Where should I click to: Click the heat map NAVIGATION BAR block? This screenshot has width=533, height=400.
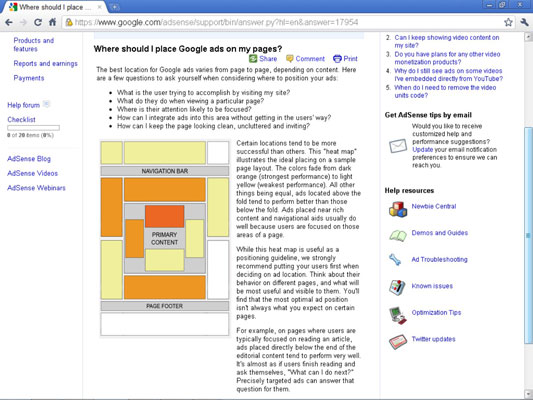point(165,171)
